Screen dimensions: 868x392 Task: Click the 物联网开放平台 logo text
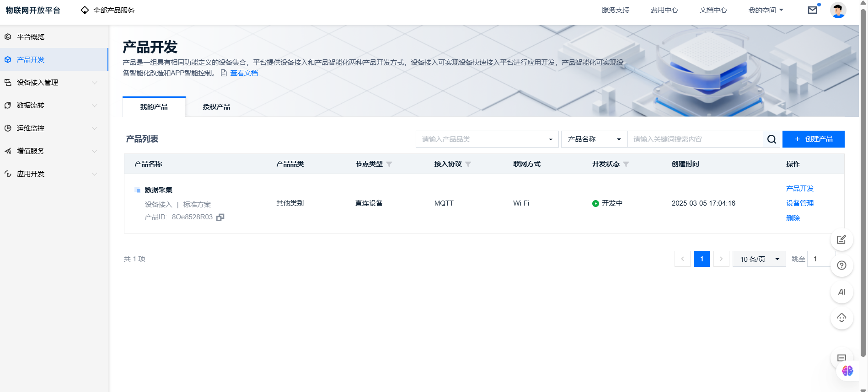coord(32,10)
